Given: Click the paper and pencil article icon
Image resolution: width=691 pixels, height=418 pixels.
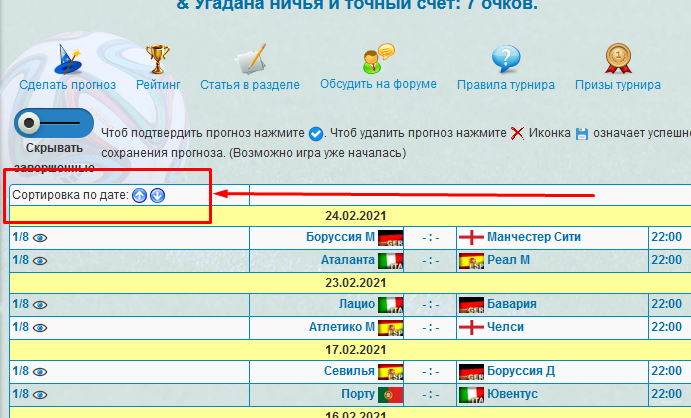Looking at the screenshot, I should pos(250,59).
